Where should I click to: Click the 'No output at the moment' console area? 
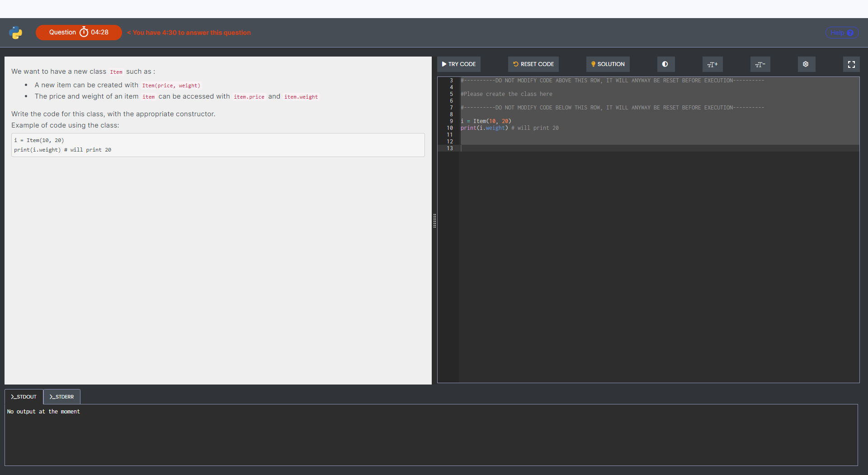(x=43, y=412)
